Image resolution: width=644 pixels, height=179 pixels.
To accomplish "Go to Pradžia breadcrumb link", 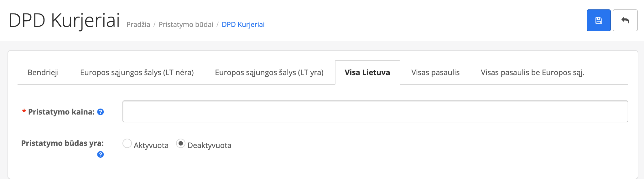I will tap(138, 25).
